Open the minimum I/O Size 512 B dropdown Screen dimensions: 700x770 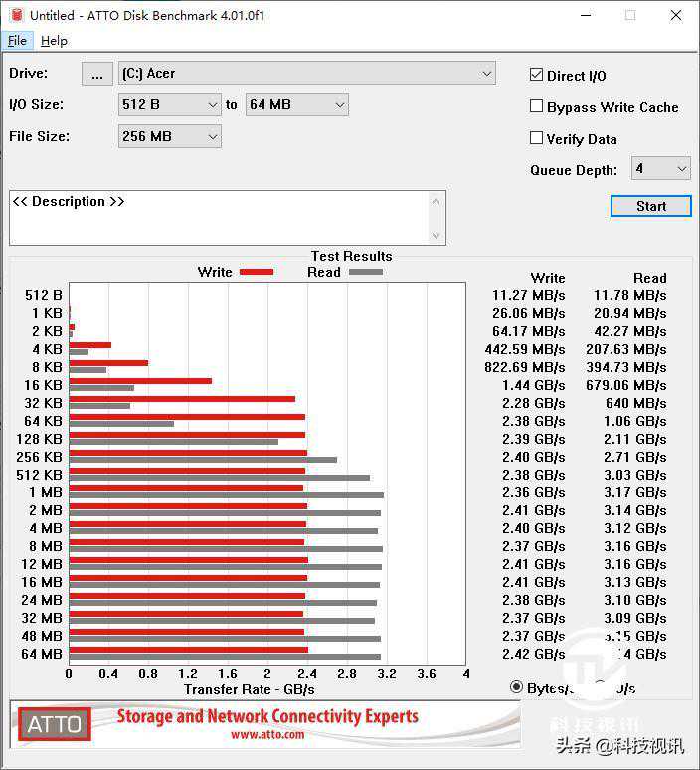(212, 105)
